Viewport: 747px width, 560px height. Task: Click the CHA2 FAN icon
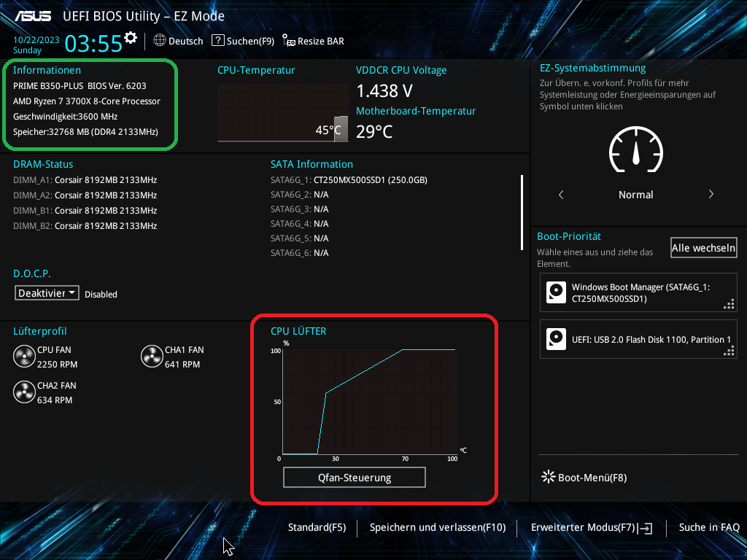pos(24,392)
